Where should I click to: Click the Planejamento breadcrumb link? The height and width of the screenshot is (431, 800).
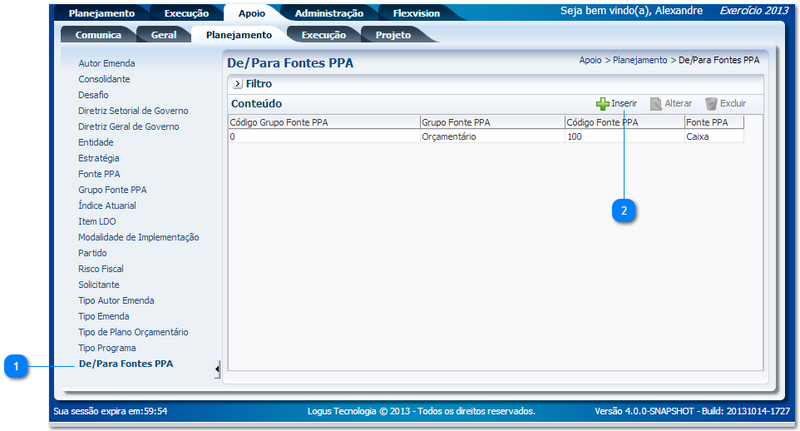640,60
